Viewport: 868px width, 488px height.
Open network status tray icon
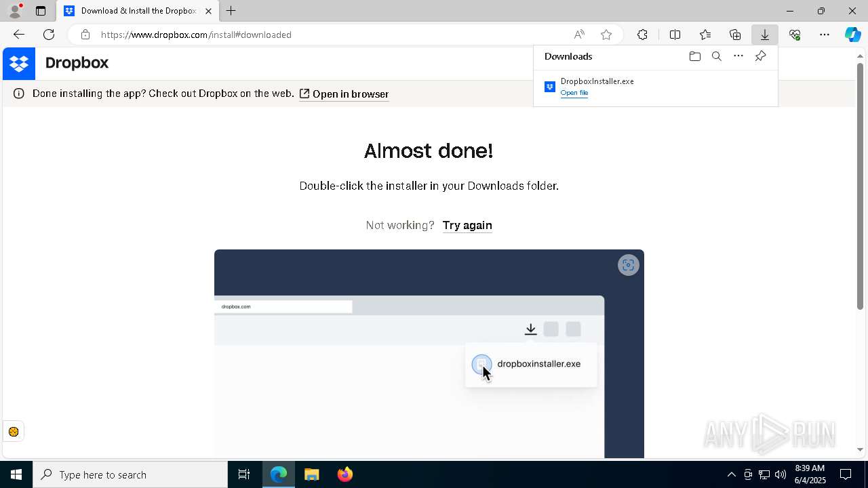[764, 474]
